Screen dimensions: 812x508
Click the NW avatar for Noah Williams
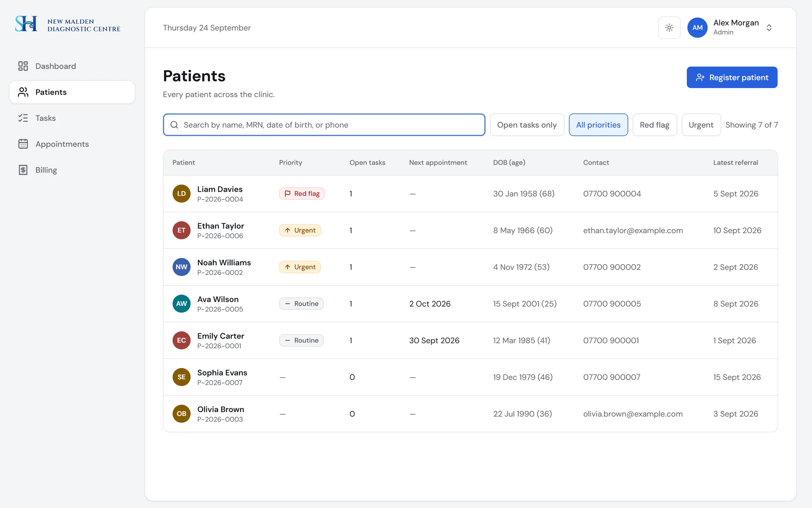181,267
